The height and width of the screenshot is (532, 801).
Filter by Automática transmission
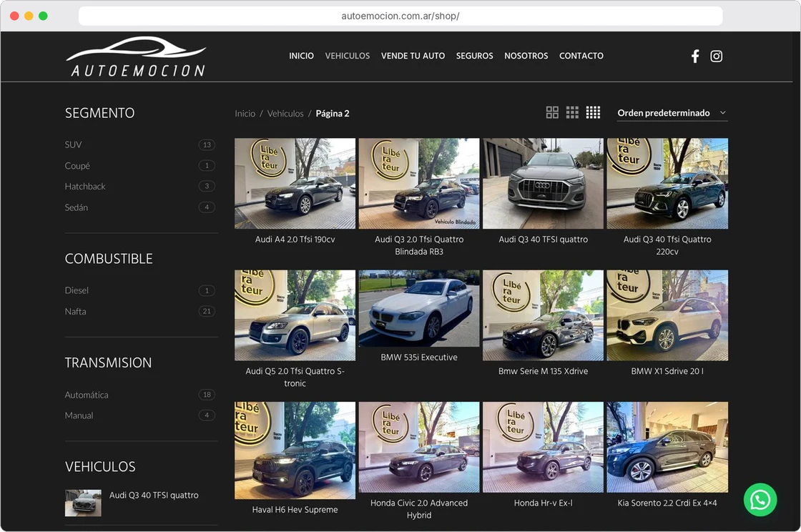coord(87,395)
